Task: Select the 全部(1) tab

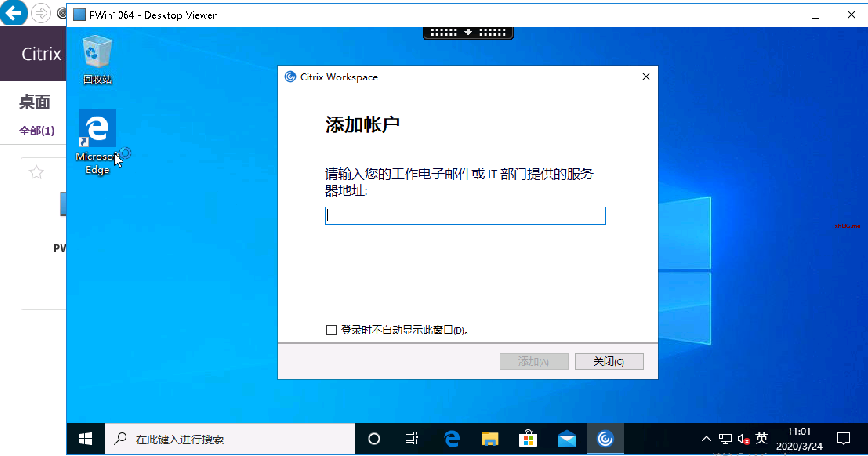Action: (37, 131)
